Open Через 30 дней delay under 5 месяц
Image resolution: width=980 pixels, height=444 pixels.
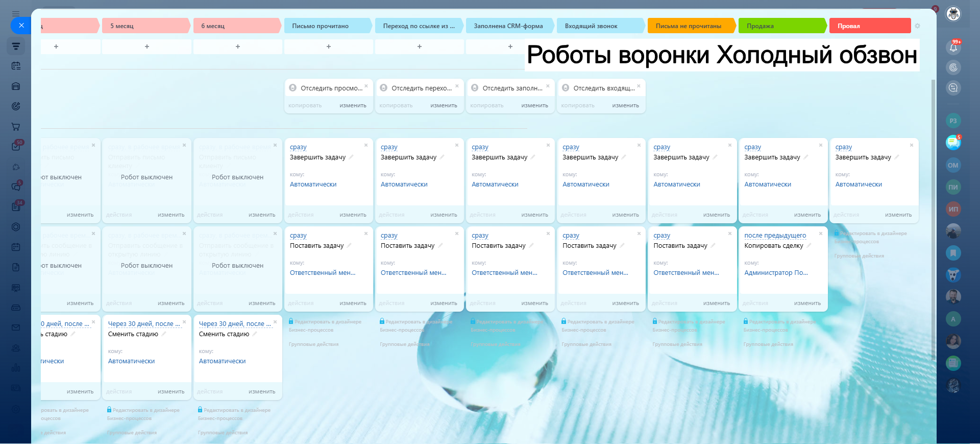click(144, 324)
